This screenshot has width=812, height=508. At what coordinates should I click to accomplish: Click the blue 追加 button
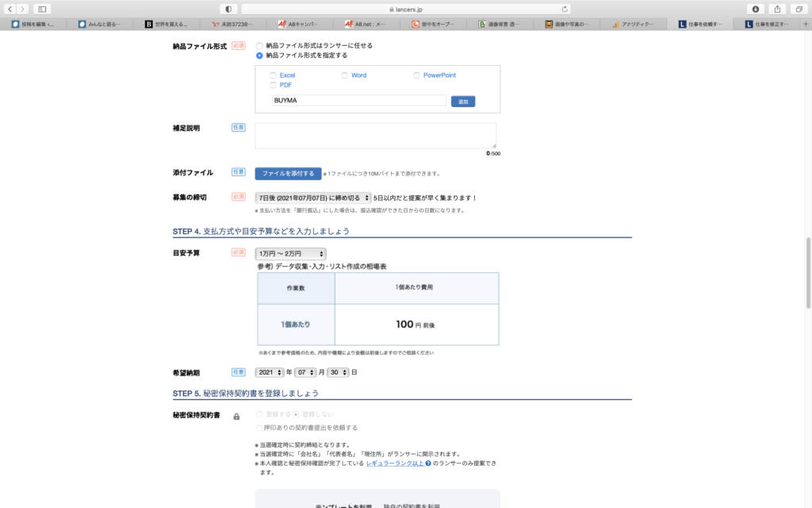[463, 102]
